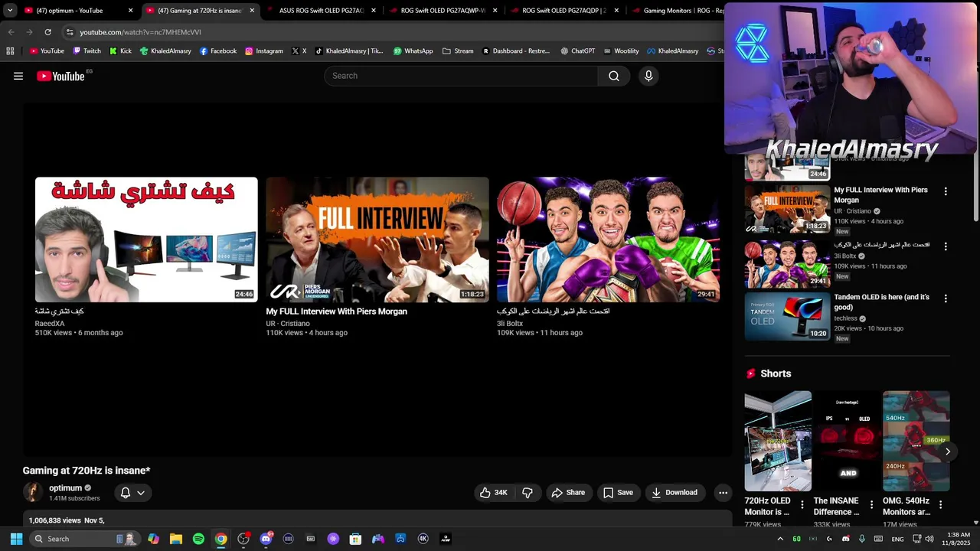Click the YouTube search input field
Viewport: 980px width, 551px height.
461,76
